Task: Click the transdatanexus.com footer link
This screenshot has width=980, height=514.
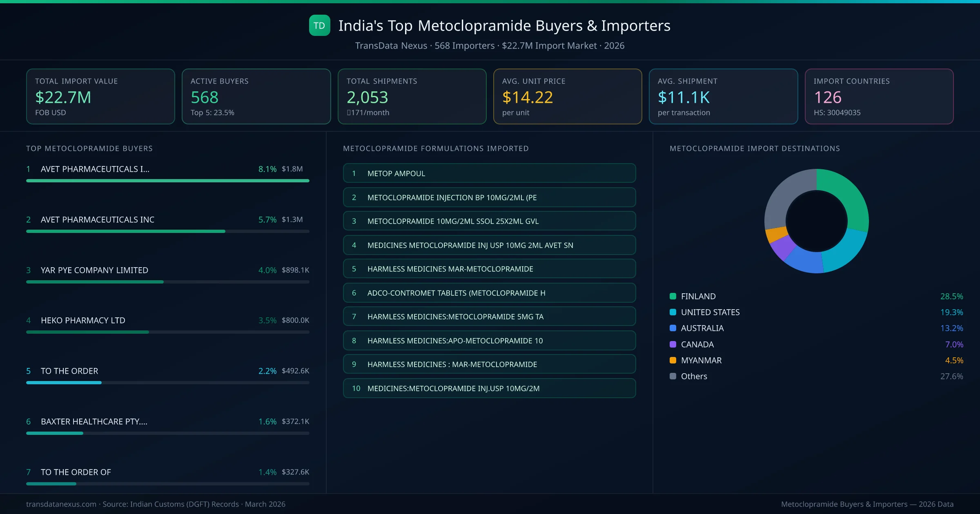Action: [x=60, y=504]
